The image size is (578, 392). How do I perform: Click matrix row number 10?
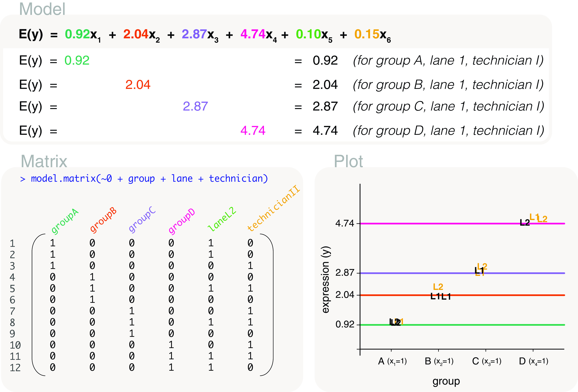coord(15,345)
